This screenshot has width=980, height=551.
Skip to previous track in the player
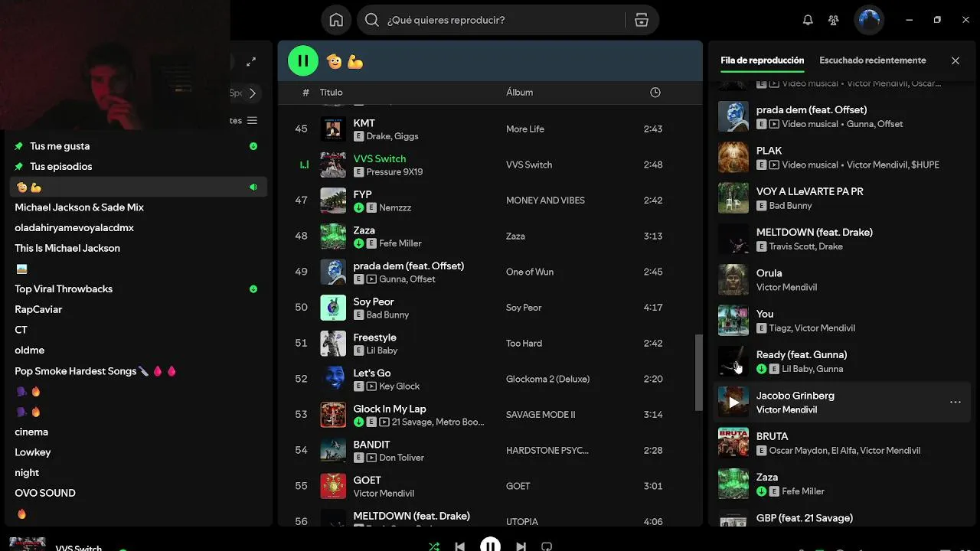(x=459, y=546)
